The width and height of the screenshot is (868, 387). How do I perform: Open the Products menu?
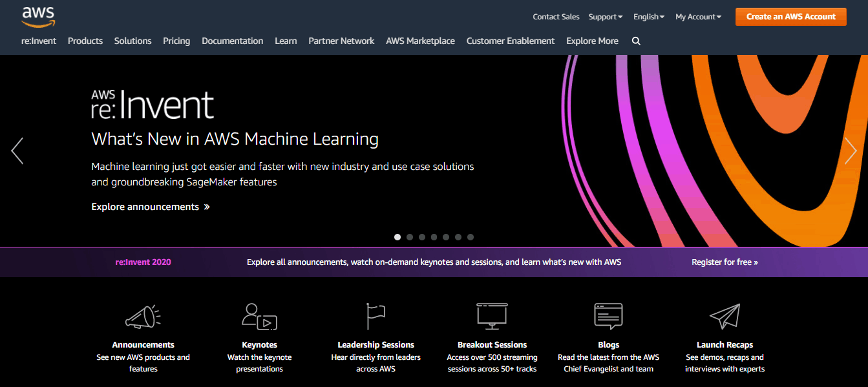pyautogui.click(x=85, y=41)
